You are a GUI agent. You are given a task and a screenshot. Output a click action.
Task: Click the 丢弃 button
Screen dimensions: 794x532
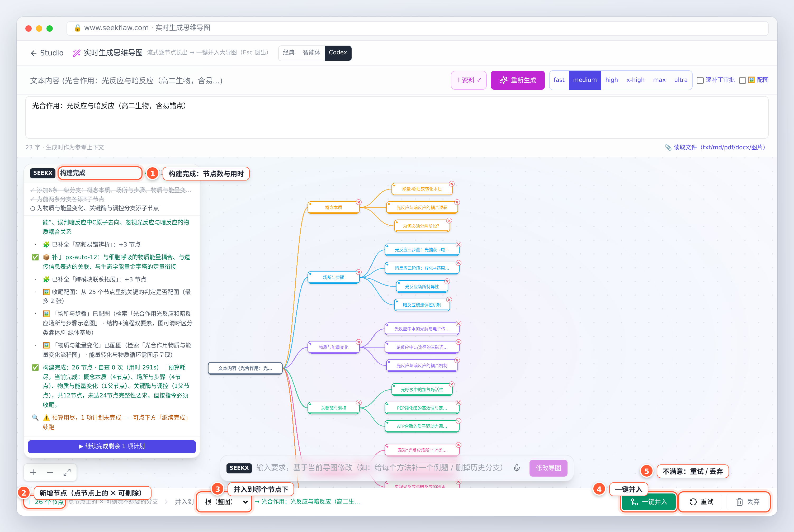[748, 502]
